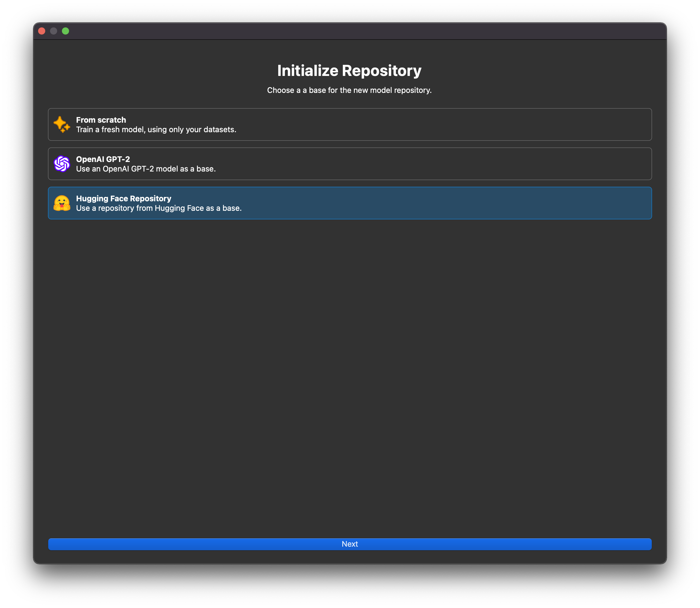Click the OpenAI swirl logo icon
The image size is (700, 608).
61,164
